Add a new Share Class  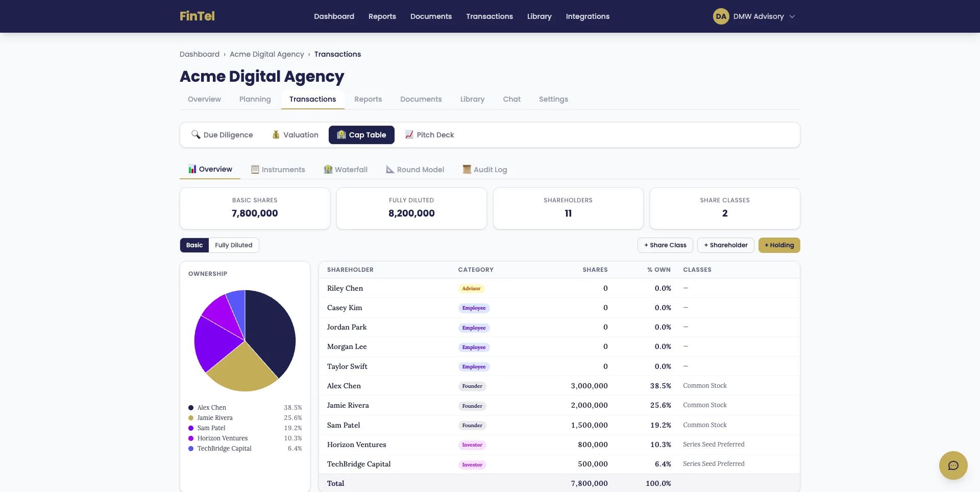[x=665, y=245]
